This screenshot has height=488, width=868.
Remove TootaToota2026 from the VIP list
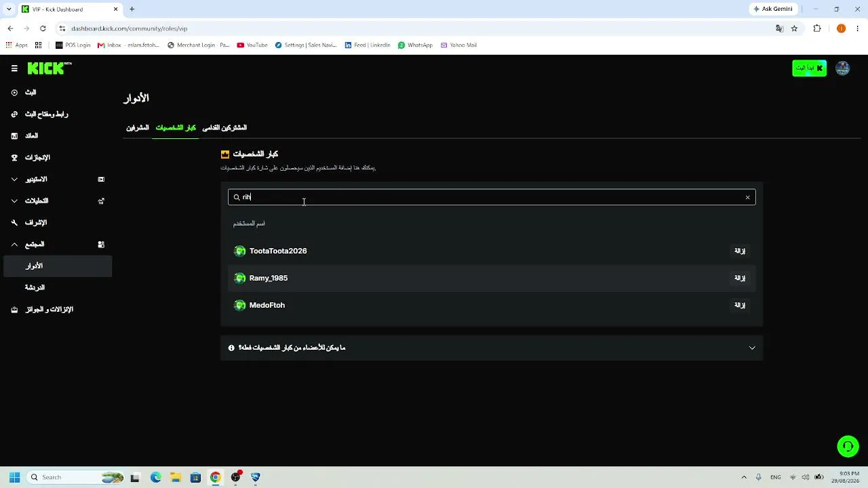pos(740,251)
